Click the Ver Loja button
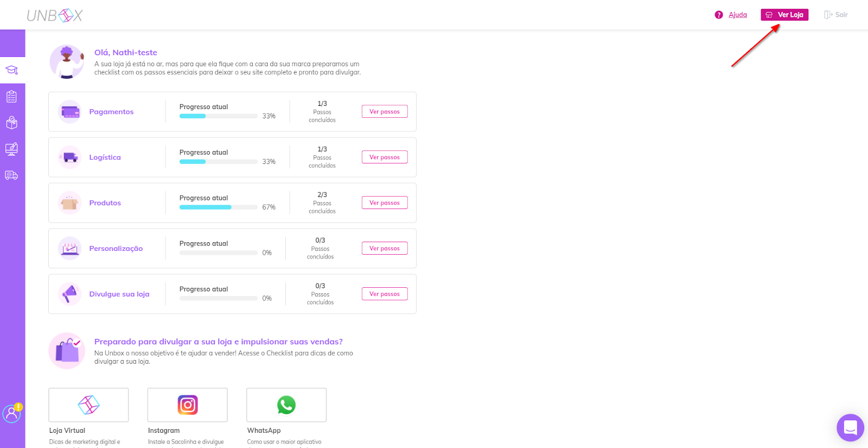This screenshot has height=448, width=868. pos(784,15)
